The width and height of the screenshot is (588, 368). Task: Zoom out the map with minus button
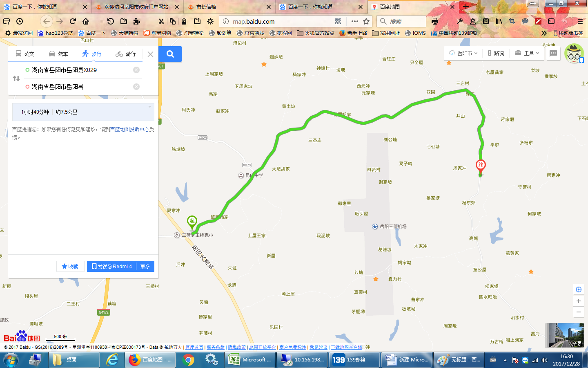(578, 312)
